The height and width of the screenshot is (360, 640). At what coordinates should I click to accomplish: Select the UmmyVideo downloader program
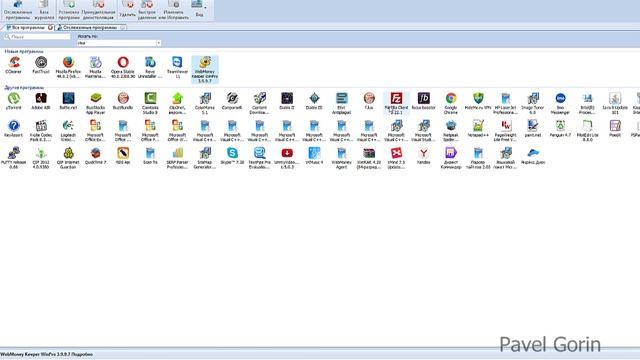point(287,158)
